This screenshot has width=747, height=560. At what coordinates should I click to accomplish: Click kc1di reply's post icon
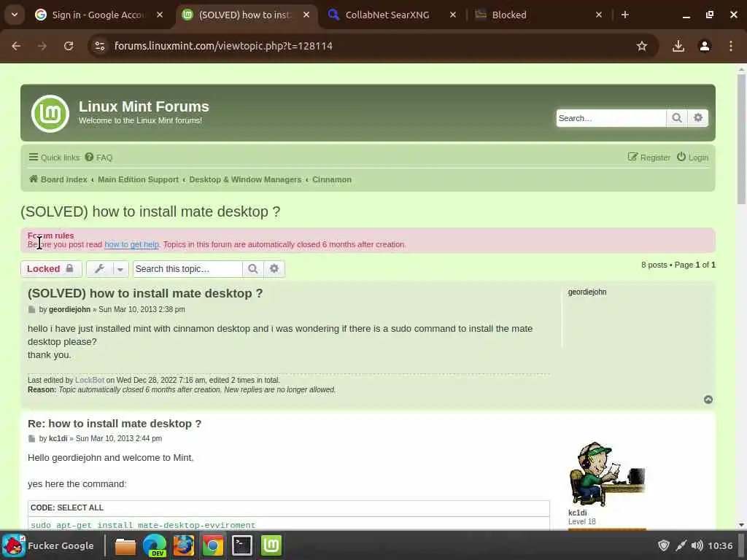[32, 439]
